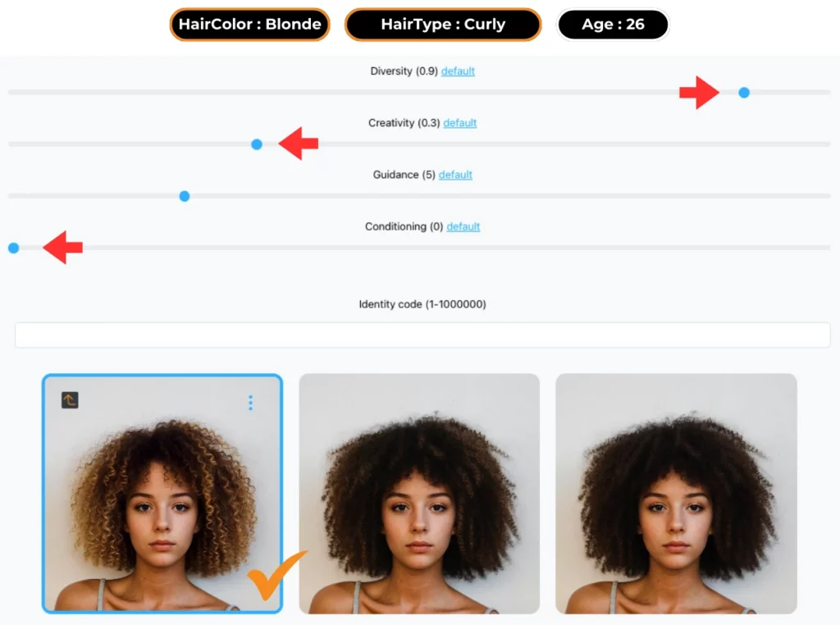Select the middle dark-haired portrait
This screenshot has height=625, width=840.
(x=419, y=494)
